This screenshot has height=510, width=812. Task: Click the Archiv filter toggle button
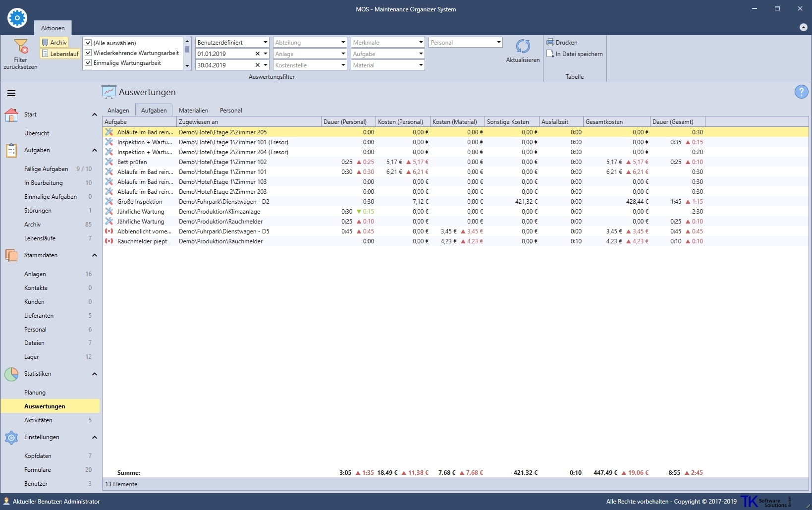click(x=54, y=43)
